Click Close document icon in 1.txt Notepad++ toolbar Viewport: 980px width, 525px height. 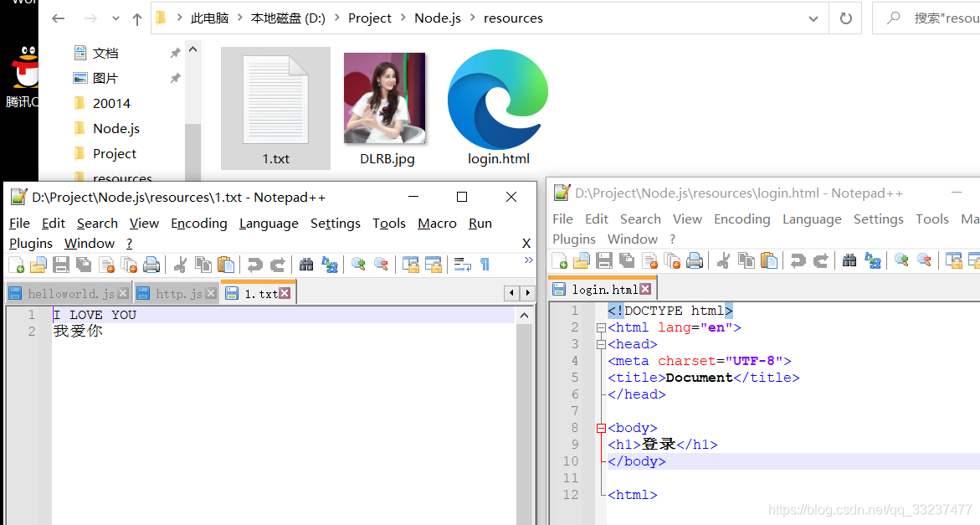[107, 265]
